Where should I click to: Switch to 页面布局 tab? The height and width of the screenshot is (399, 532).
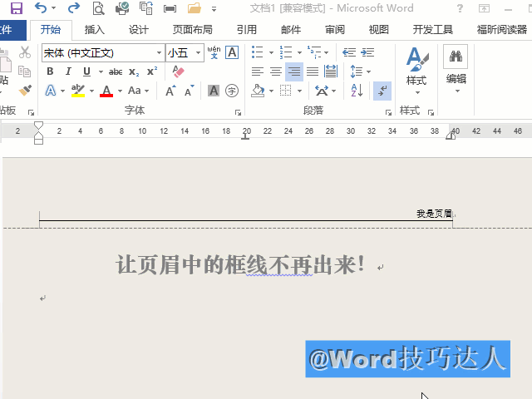(x=192, y=30)
